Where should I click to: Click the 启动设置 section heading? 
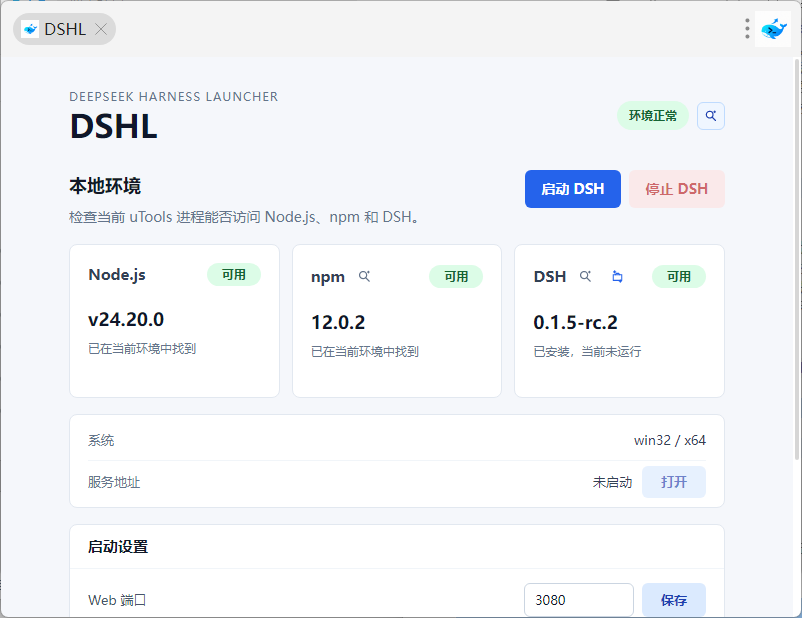coord(118,547)
